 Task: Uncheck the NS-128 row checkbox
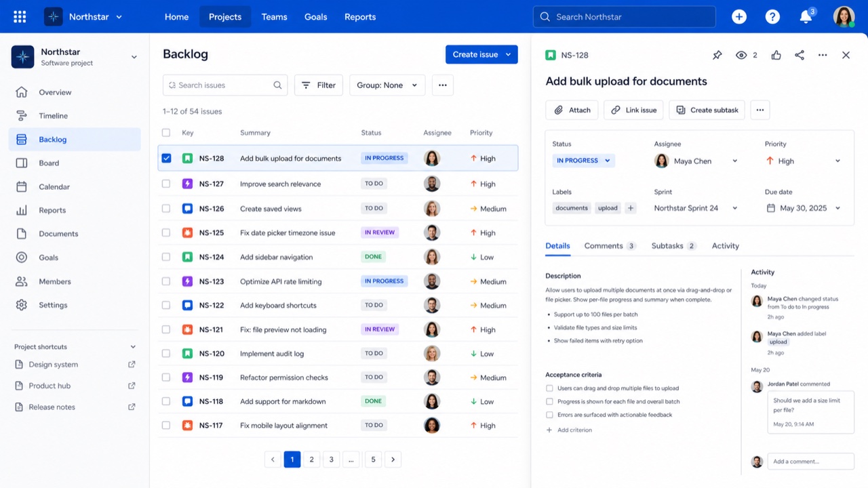[x=166, y=159]
